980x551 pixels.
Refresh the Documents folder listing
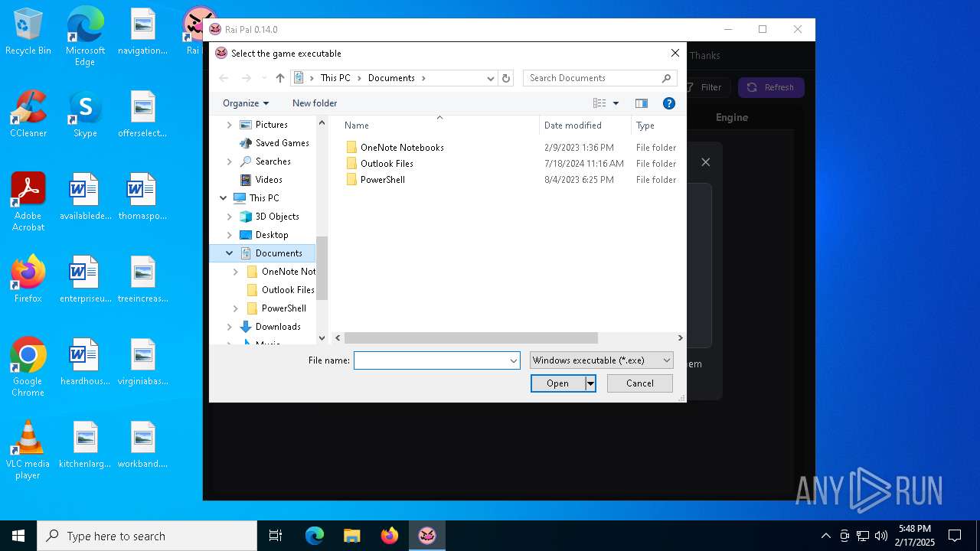(x=506, y=78)
